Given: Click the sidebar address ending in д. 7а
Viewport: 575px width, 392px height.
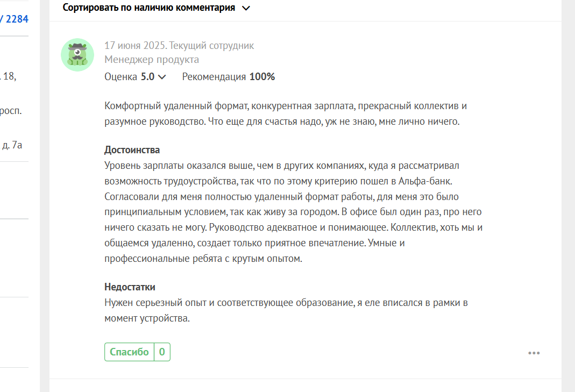Looking at the screenshot, I should [x=11, y=145].
